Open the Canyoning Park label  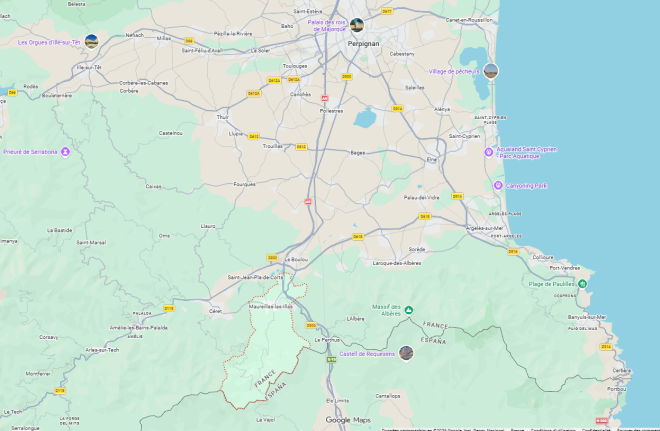526,186
